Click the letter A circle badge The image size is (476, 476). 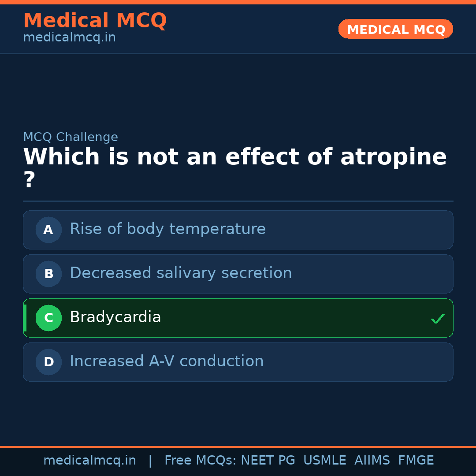pos(48,230)
